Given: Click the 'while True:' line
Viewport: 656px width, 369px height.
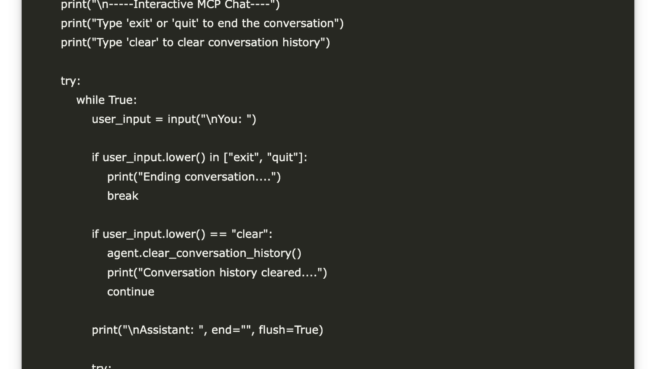Looking at the screenshot, I should point(106,100).
